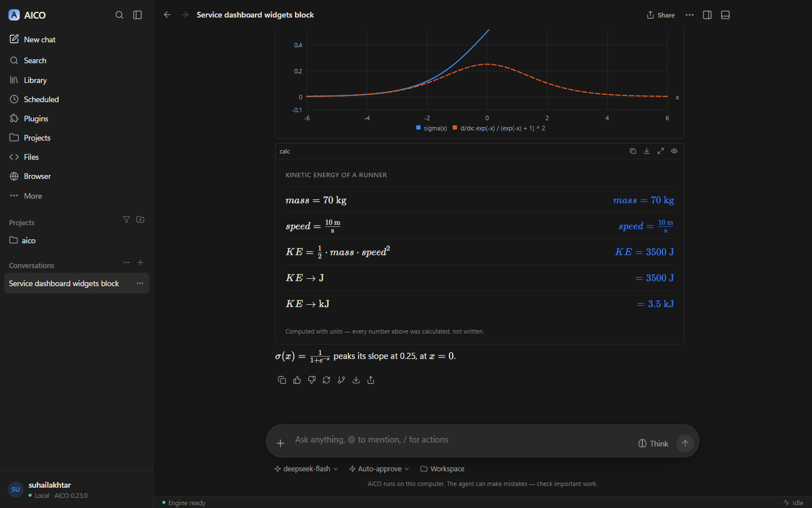Screen dimensions: 812x508
Task: Open the Scheduled section
Action: point(76,99)
